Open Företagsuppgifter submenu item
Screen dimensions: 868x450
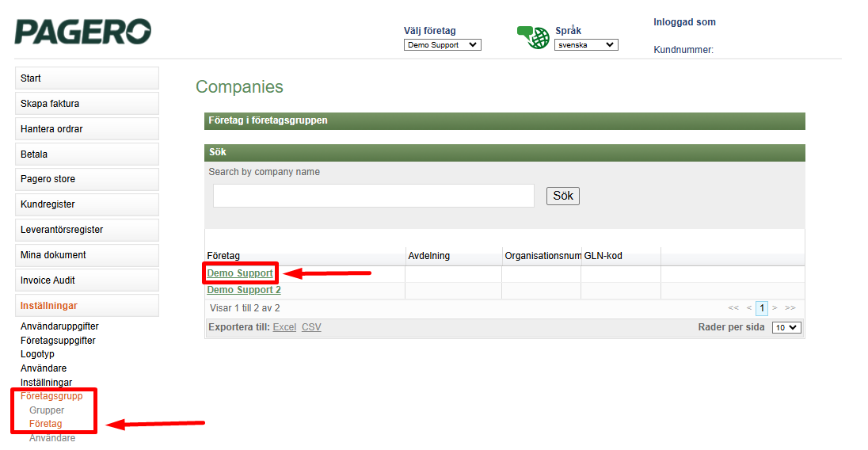(58, 341)
